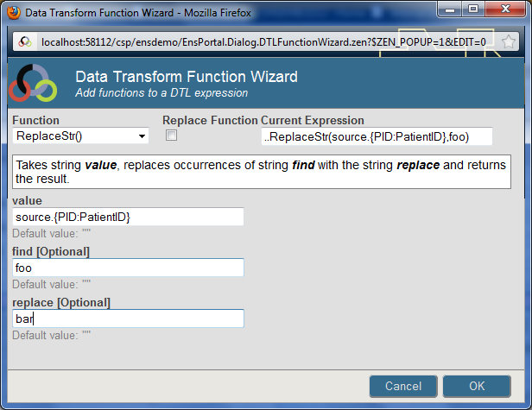
Task: Click the site identity icon in the address bar
Action: 24,41
